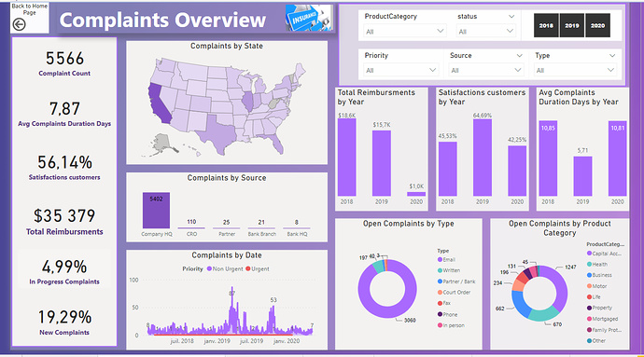Expand the Source filter header chevron
This screenshot has height=357, width=644.
(x=520, y=55)
